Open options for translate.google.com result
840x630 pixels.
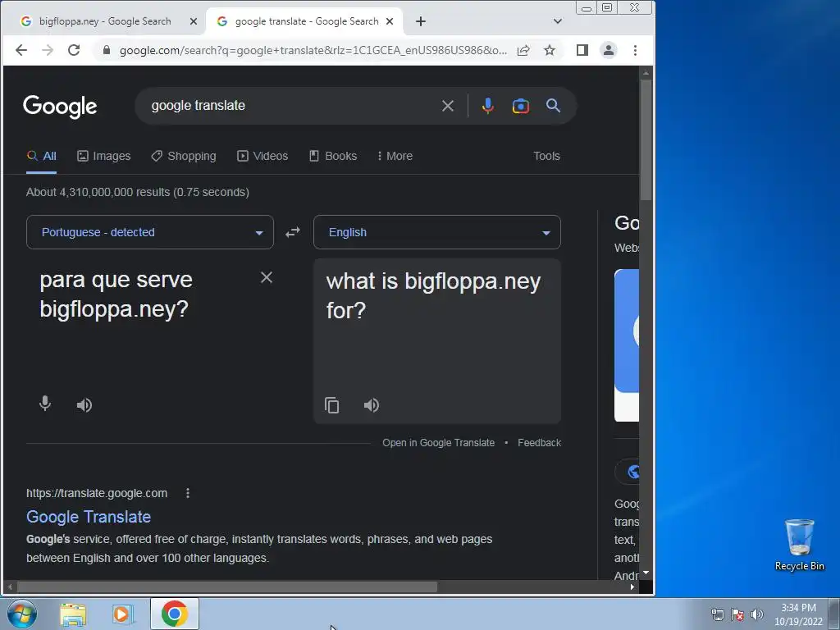click(x=188, y=493)
